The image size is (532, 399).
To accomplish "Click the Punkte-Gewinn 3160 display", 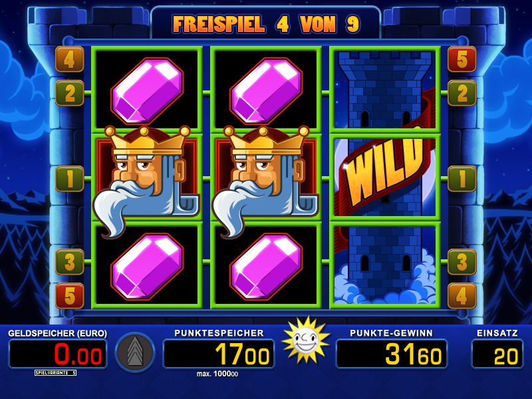I will tap(391, 354).
